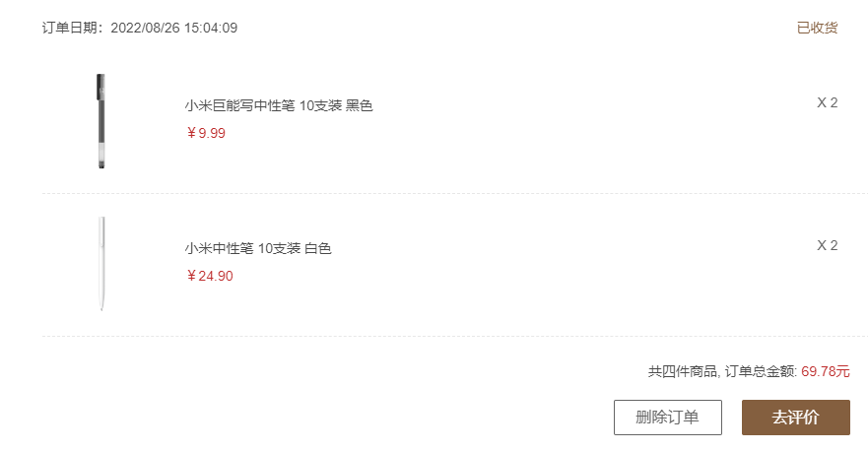This screenshot has width=868, height=451.
Task: Click the order total 69.78元
Action: pyautogui.click(x=825, y=371)
